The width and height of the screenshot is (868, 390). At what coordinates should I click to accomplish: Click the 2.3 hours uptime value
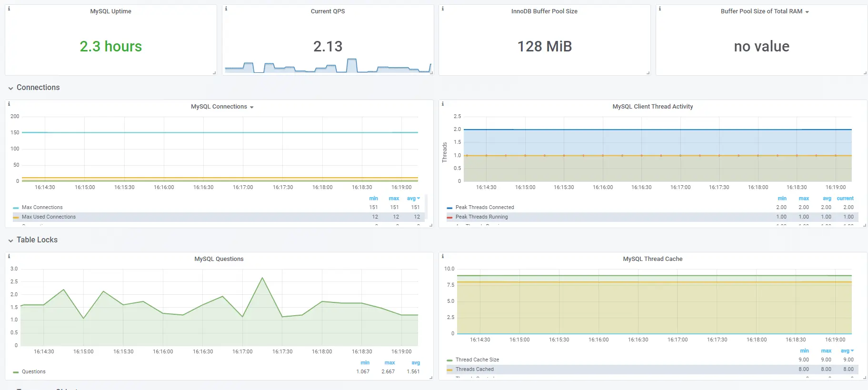coord(110,47)
